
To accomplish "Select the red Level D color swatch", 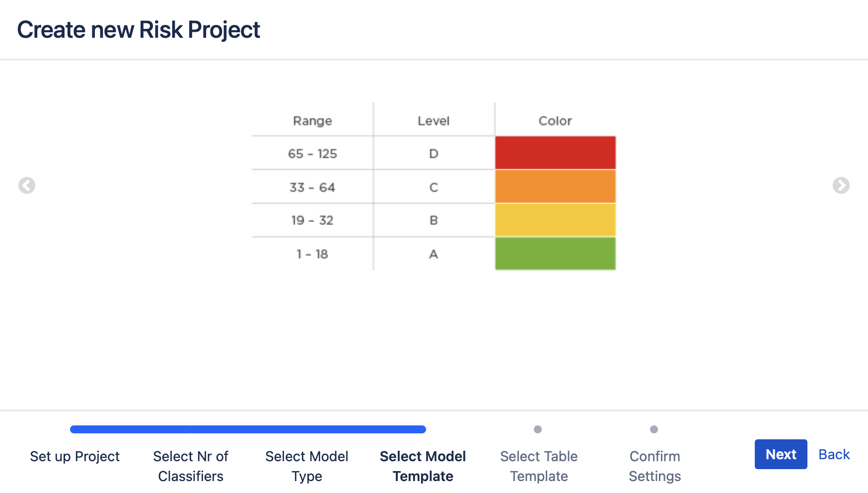I will pos(555,153).
